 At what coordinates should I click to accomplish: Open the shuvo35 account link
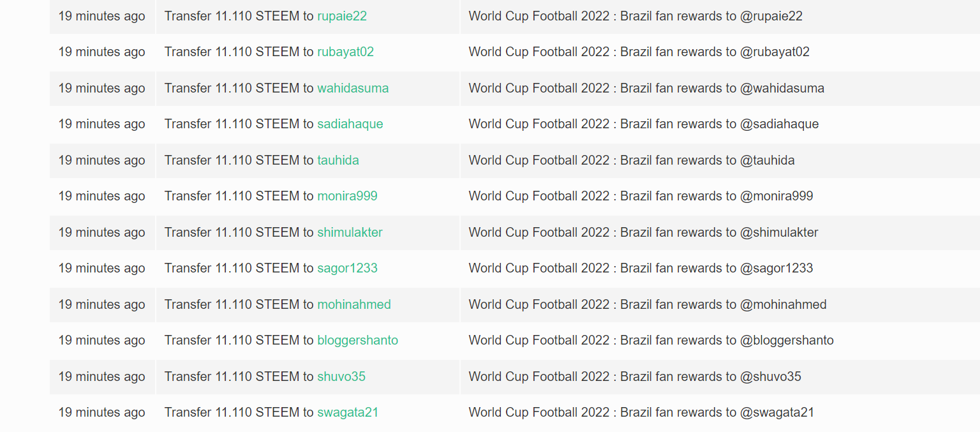pyautogui.click(x=341, y=376)
